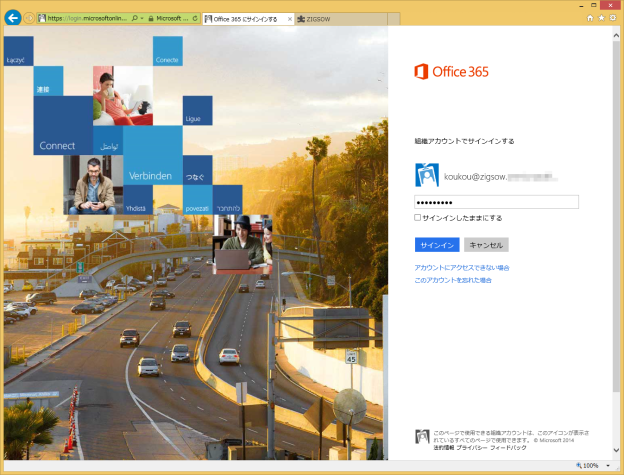
Task: Click the koukou@zigsow account email text
Action: (500, 177)
